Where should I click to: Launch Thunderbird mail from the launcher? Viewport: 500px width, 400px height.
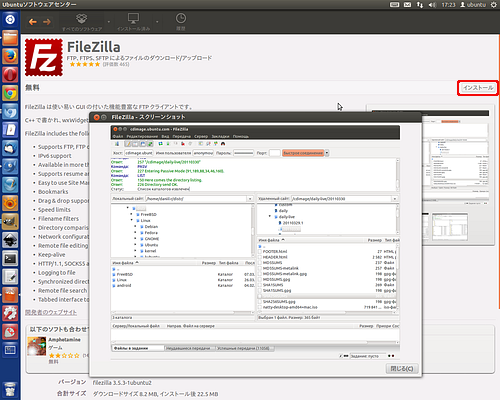point(10,148)
